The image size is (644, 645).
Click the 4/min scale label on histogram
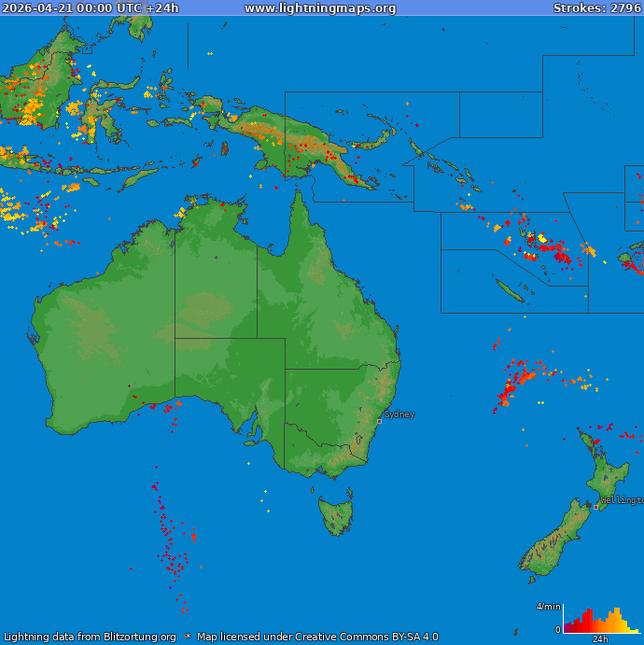tap(548, 607)
